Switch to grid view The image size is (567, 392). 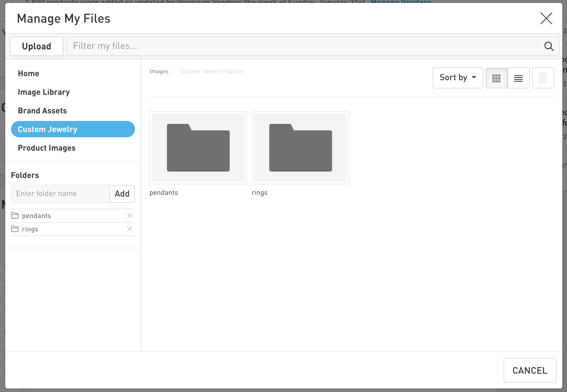(x=496, y=78)
